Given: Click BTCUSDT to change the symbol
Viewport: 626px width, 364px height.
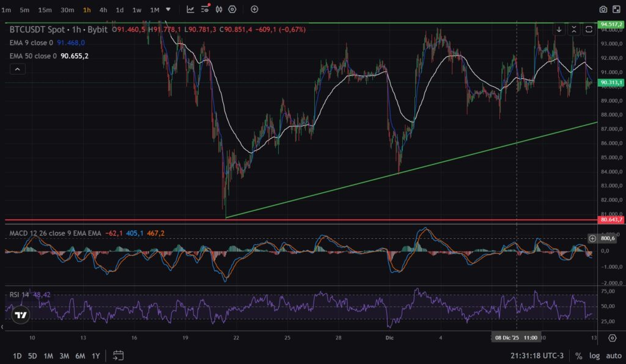Looking at the screenshot, I should [28, 28].
